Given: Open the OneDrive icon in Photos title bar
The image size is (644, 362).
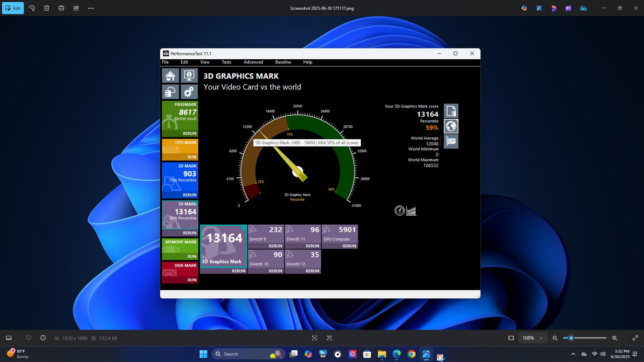Looking at the screenshot, I should (x=584, y=8).
